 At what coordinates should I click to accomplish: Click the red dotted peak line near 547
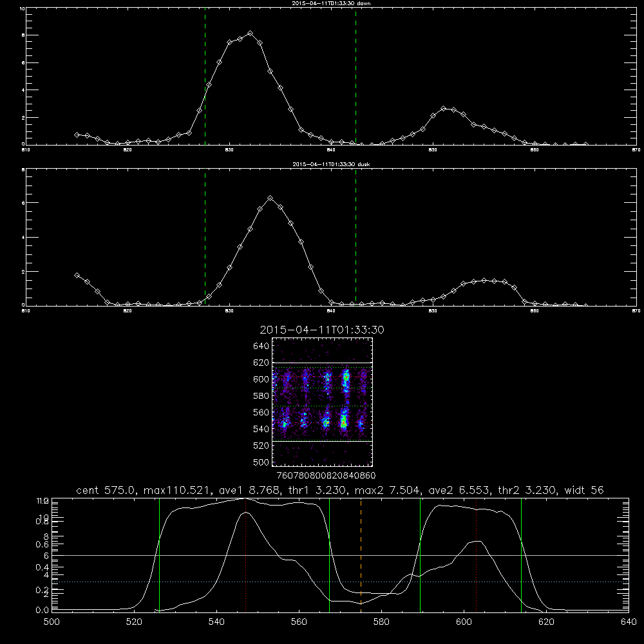245,554
